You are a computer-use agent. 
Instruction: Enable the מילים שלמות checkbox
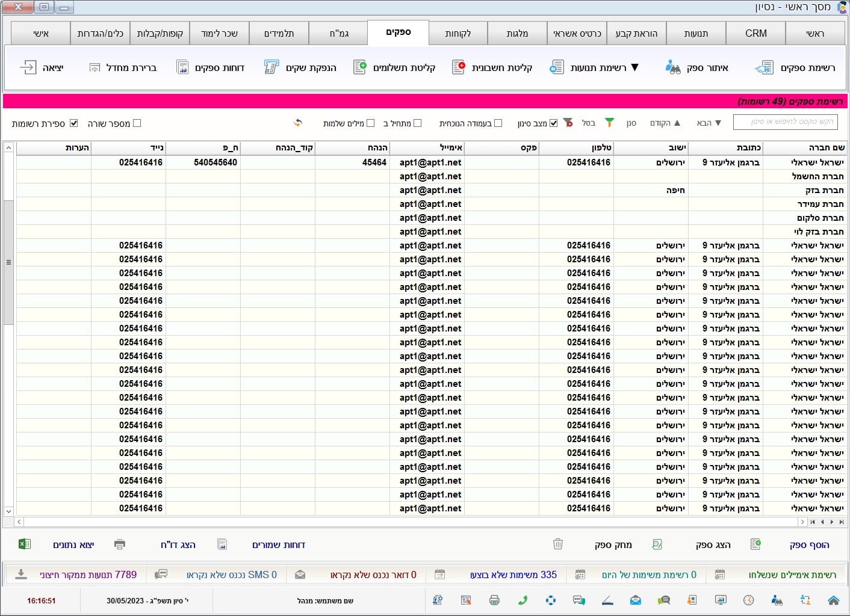coord(370,123)
